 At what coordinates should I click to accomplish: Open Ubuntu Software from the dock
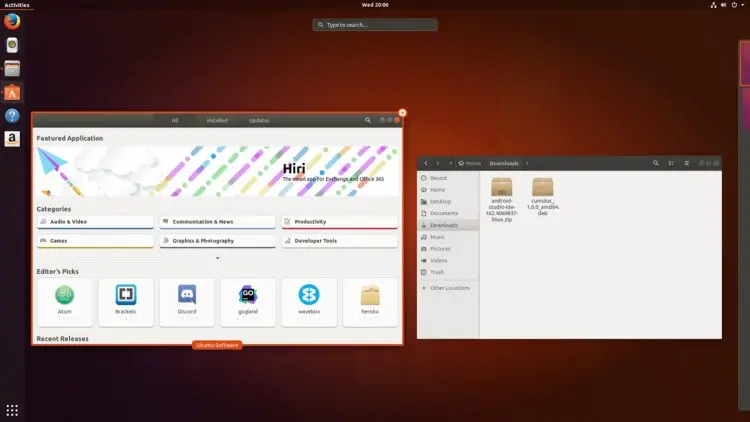[x=12, y=92]
